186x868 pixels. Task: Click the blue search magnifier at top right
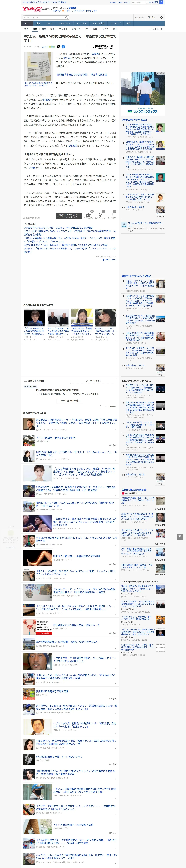[x=161, y=2]
